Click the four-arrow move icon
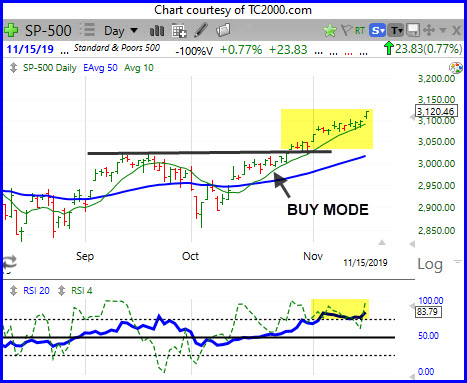Screen dimensions: 467x383 pyautogui.click(x=429, y=31)
